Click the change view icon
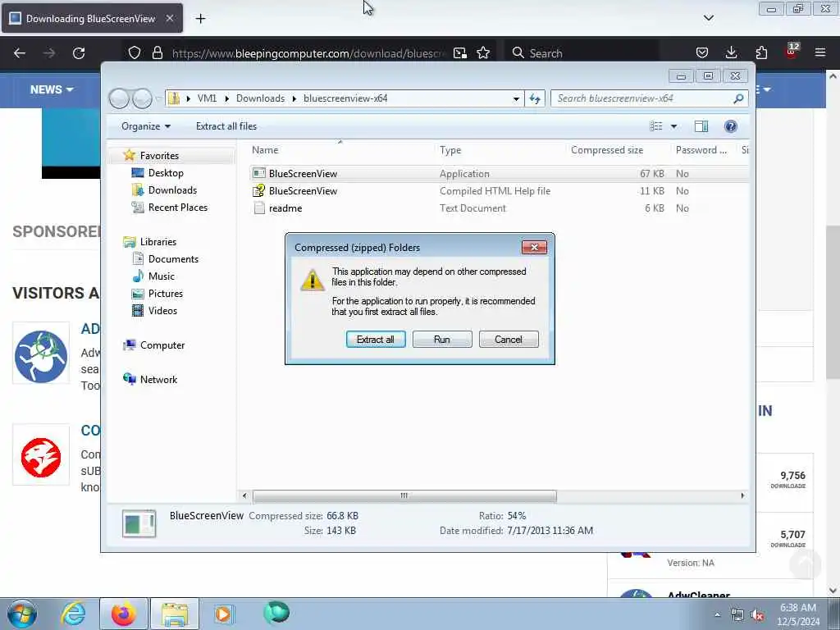Viewport: 840px width, 630px height. pos(656,126)
